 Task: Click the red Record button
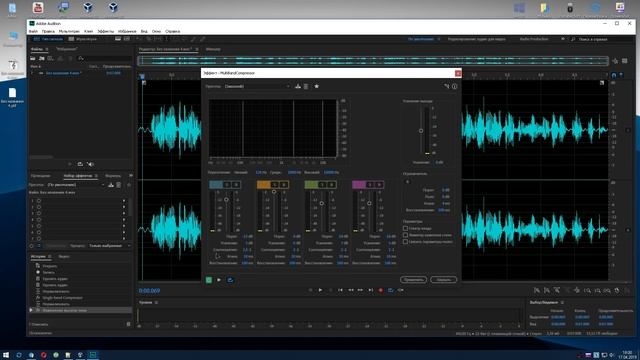380,290
